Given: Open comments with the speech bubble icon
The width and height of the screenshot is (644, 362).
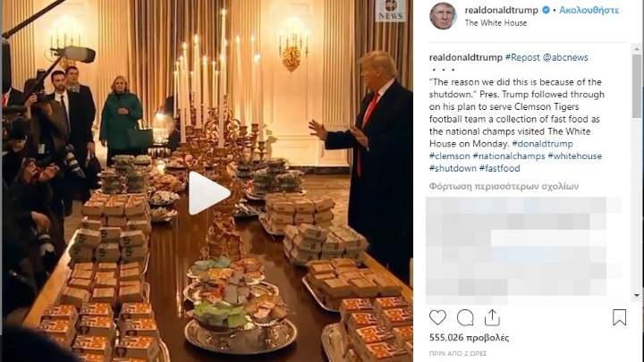Looking at the screenshot, I should [x=465, y=317].
